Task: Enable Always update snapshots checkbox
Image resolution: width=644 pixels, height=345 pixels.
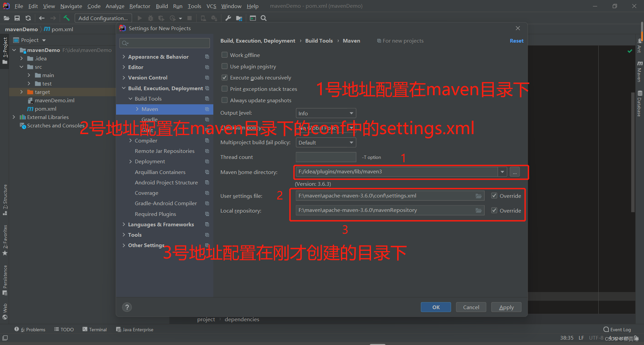Action: pos(224,100)
